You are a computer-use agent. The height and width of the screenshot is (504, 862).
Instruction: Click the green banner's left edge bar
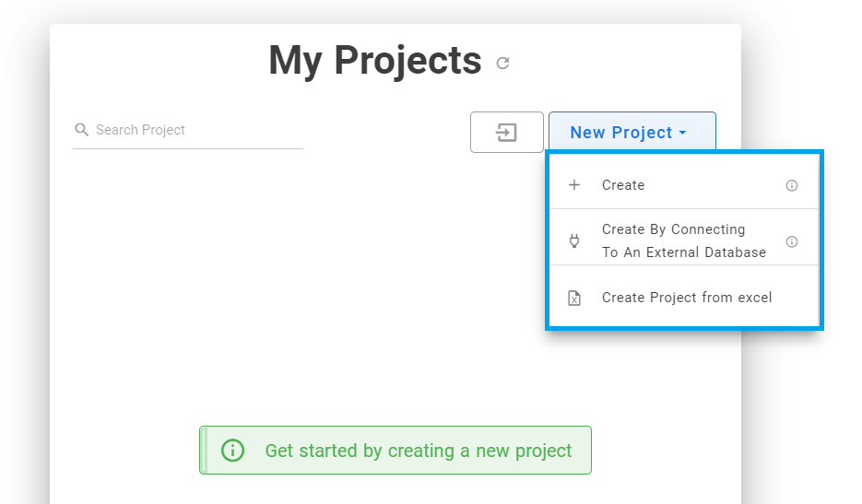click(204, 451)
